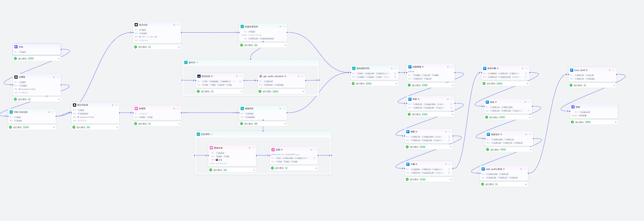The height and width of the screenshot is (221, 644).
Task: Click the 运行成功 status under 特效 node
Action: click(x=493, y=117)
